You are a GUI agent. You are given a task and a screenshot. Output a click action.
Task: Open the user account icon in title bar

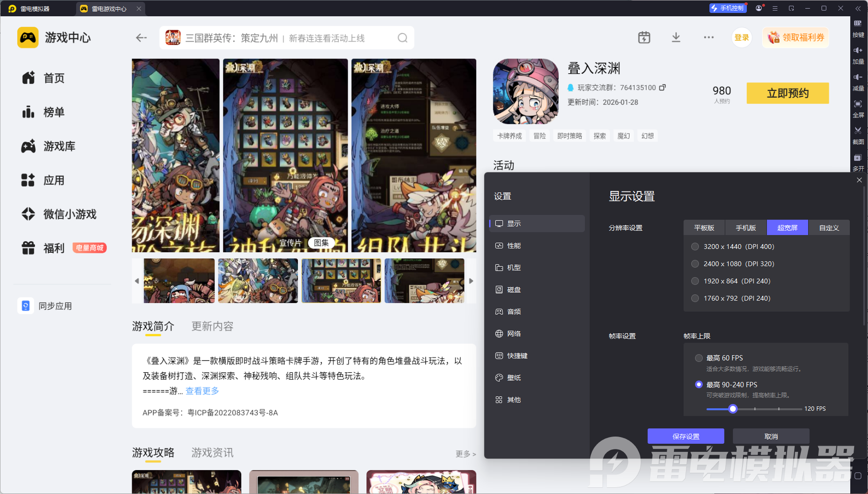click(759, 8)
